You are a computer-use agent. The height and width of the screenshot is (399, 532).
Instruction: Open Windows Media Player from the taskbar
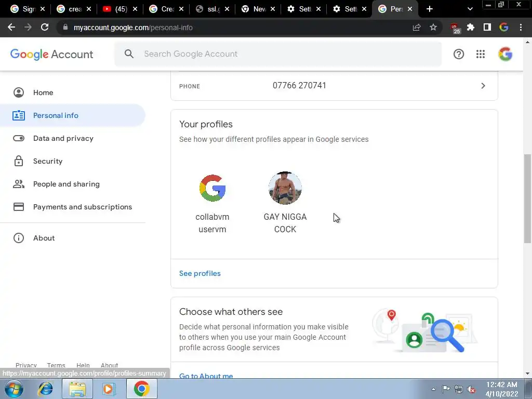click(109, 389)
